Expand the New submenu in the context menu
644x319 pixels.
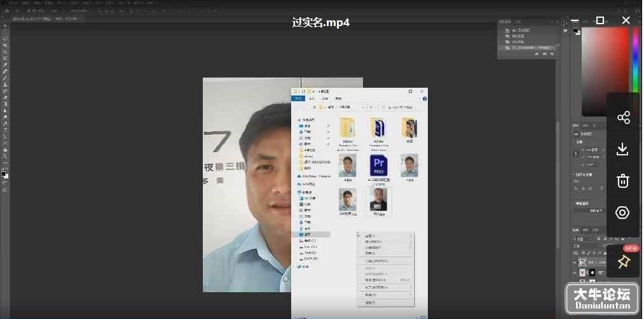[x=387, y=295]
